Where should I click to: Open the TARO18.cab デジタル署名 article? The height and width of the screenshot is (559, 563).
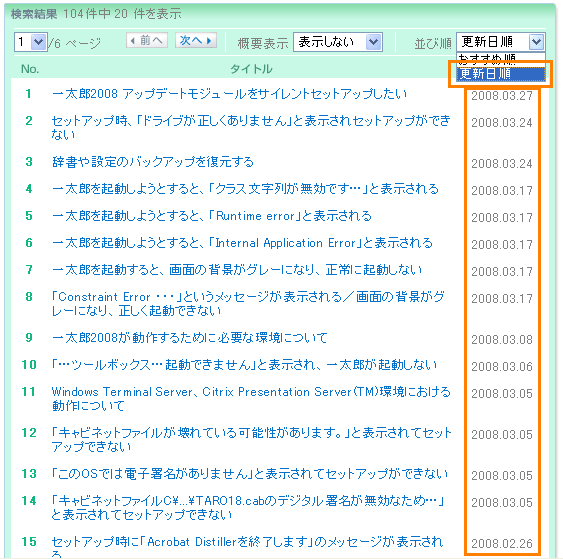(248, 508)
